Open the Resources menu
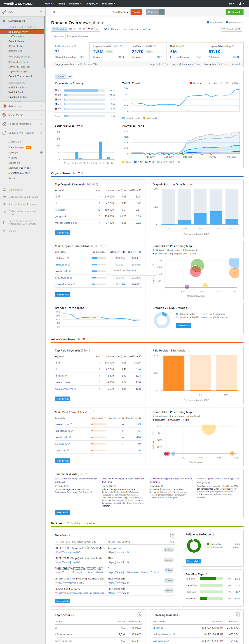Screen dimensions: 249x644 [75, 4]
